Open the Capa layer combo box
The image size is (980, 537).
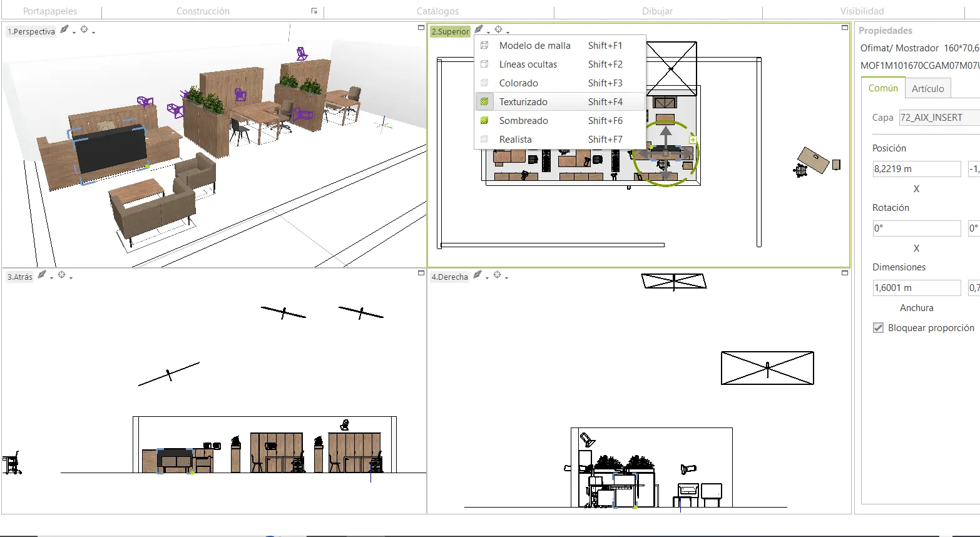click(939, 118)
